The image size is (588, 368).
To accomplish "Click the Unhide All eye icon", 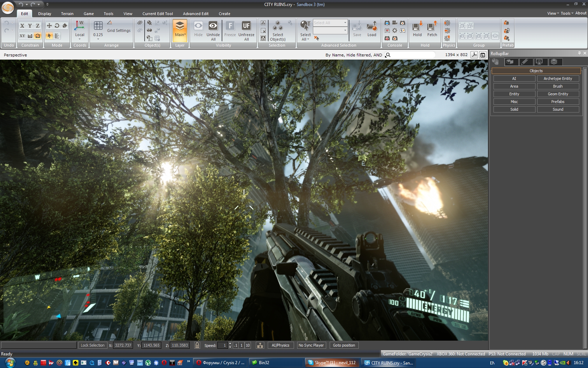I will 213,26.
